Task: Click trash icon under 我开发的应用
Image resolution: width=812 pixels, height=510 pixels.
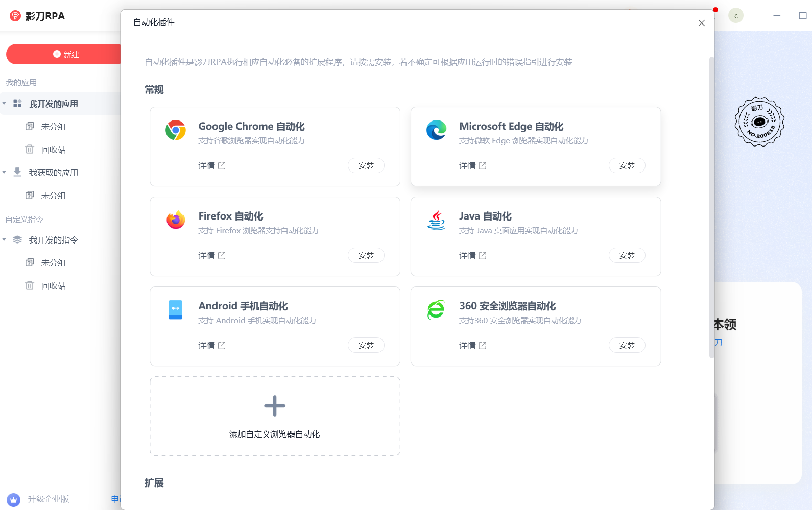Action: (x=30, y=149)
